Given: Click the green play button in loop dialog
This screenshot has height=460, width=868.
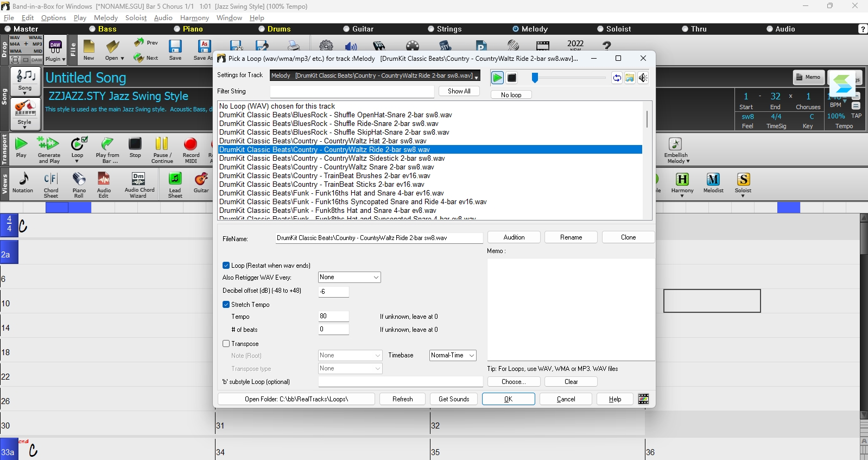Looking at the screenshot, I should coord(497,78).
